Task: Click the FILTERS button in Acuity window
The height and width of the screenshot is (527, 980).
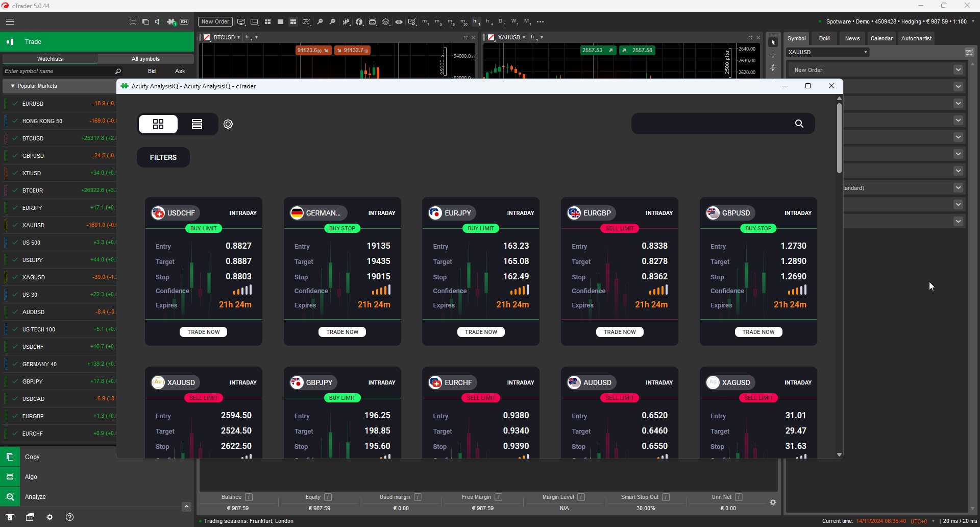Action: [x=163, y=157]
